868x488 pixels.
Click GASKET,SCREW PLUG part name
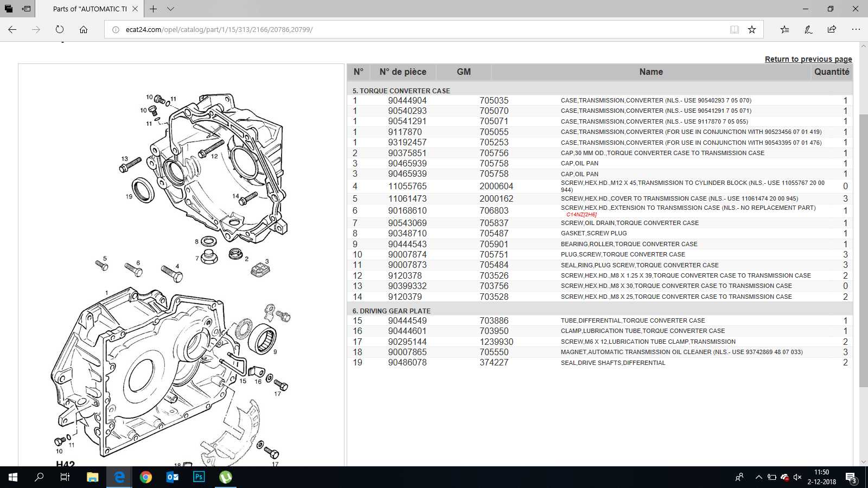click(593, 233)
